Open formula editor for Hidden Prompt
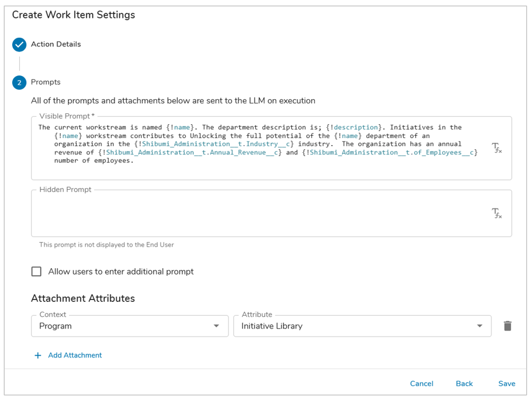Viewport: 532px width, 401px height. click(x=497, y=214)
